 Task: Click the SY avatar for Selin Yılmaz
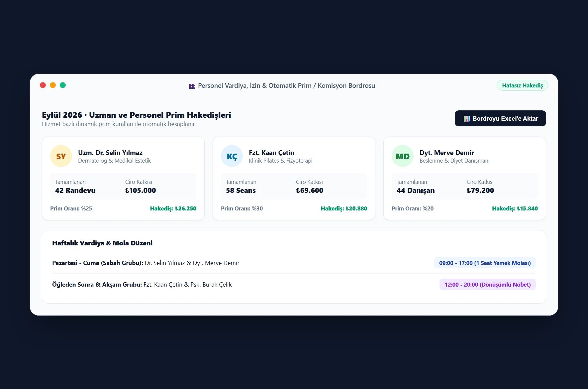61,156
